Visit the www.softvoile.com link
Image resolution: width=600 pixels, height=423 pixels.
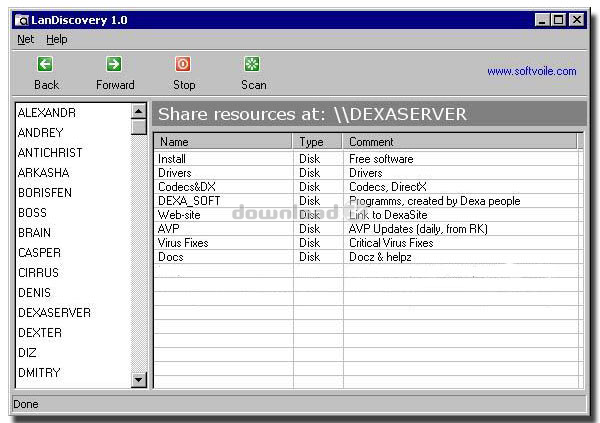point(531,72)
